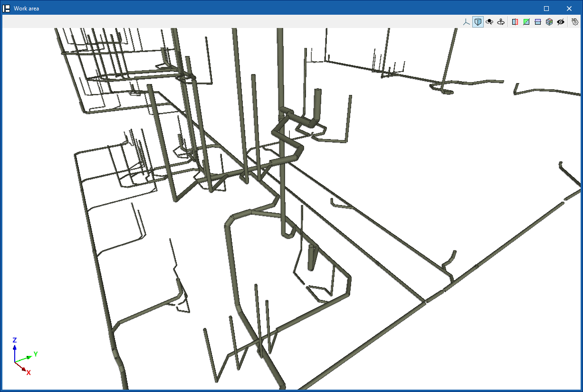
Task: Select the orbit around object tool
Action: pos(489,22)
